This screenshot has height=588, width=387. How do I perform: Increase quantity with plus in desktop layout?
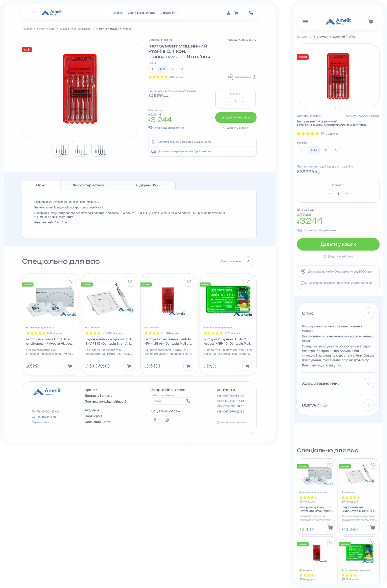[243, 101]
